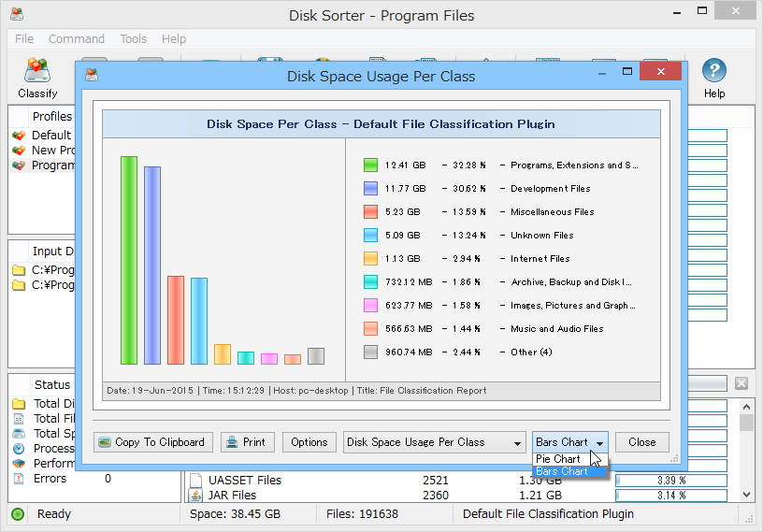763x532 pixels.
Task: Click red Miscellaneous Files legend swatch
Action: (x=370, y=211)
